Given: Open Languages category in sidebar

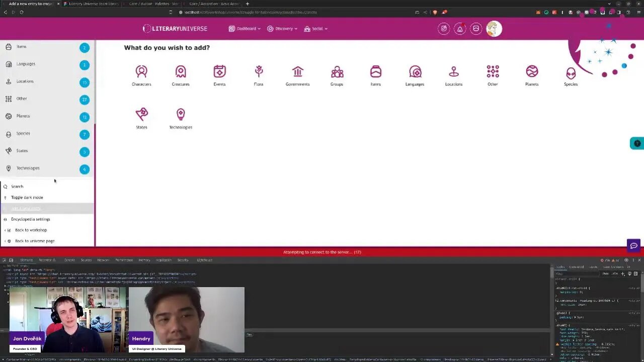Looking at the screenshot, I should (46, 64).
